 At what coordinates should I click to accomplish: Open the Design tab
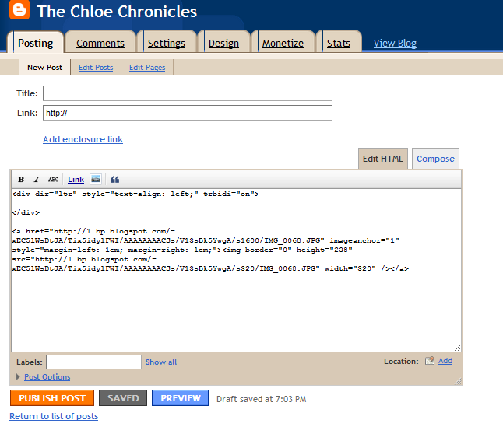[x=223, y=43]
